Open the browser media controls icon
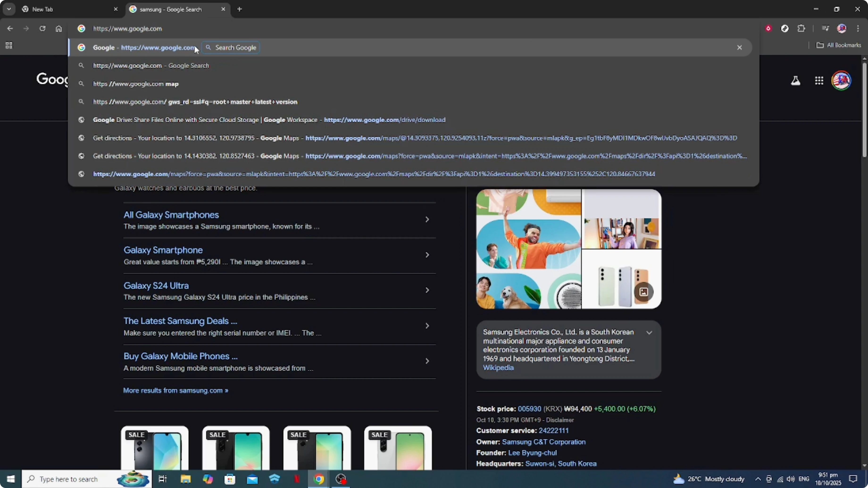The width and height of the screenshot is (868, 488). pyautogui.click(x=826, y=28)
